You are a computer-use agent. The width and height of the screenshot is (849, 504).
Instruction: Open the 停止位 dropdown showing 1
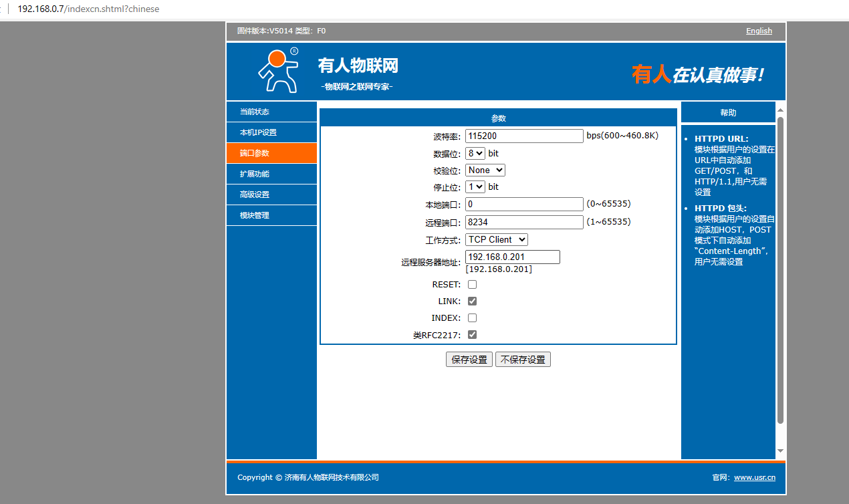[475, 186]
